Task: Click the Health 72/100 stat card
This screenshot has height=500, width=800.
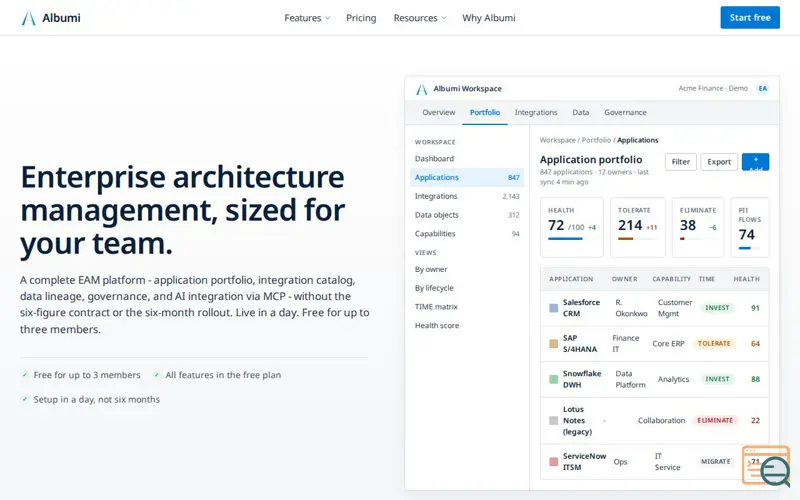Action: point(571,228)
